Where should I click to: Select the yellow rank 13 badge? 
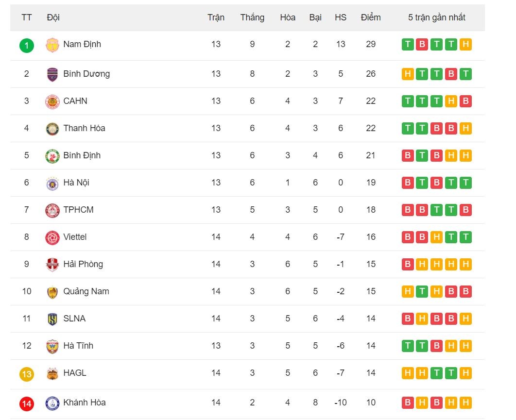[27, 374]
